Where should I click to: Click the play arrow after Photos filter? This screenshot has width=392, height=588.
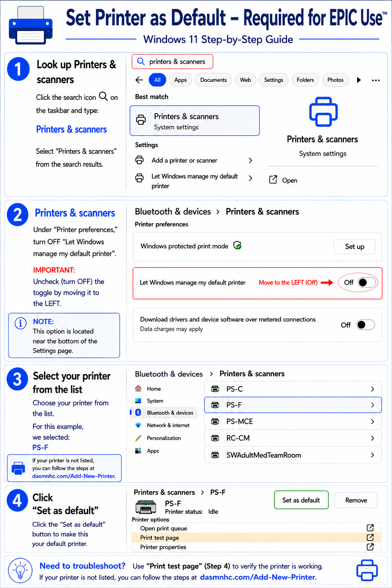pos(359,80)
